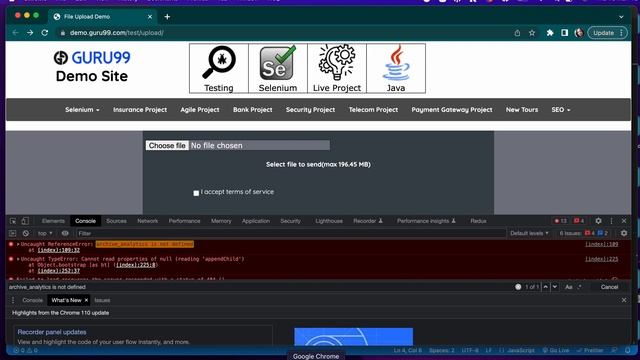640x360 pixels.
Task: Click the share page icon in the address bar
Action: click(517, 33)
